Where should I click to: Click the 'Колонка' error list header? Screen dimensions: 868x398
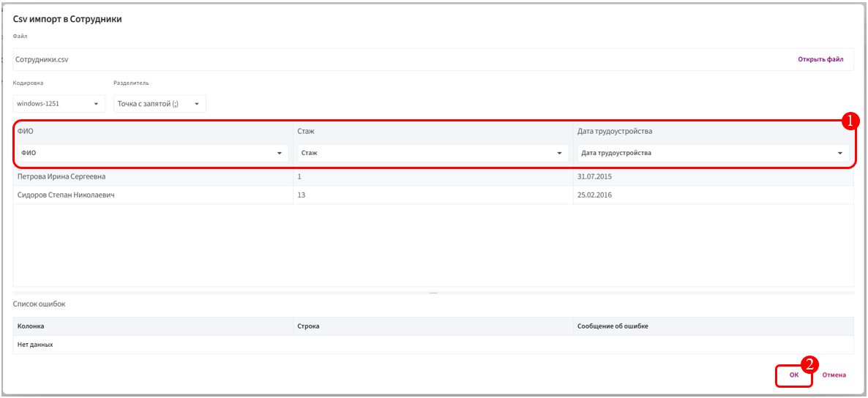[x=153, y=326]
